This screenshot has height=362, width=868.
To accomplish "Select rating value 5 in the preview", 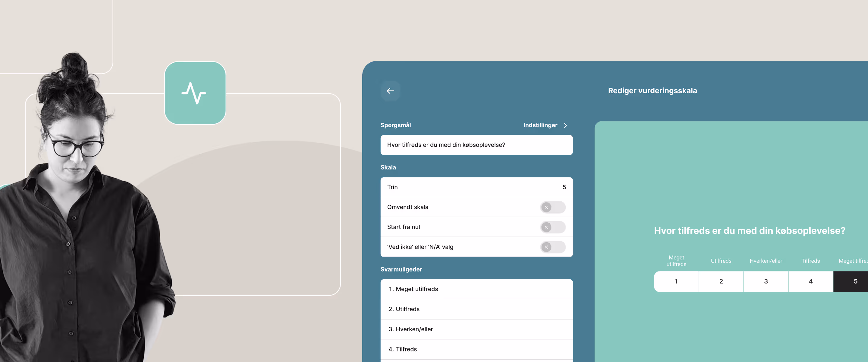I will tap(856, 281).
